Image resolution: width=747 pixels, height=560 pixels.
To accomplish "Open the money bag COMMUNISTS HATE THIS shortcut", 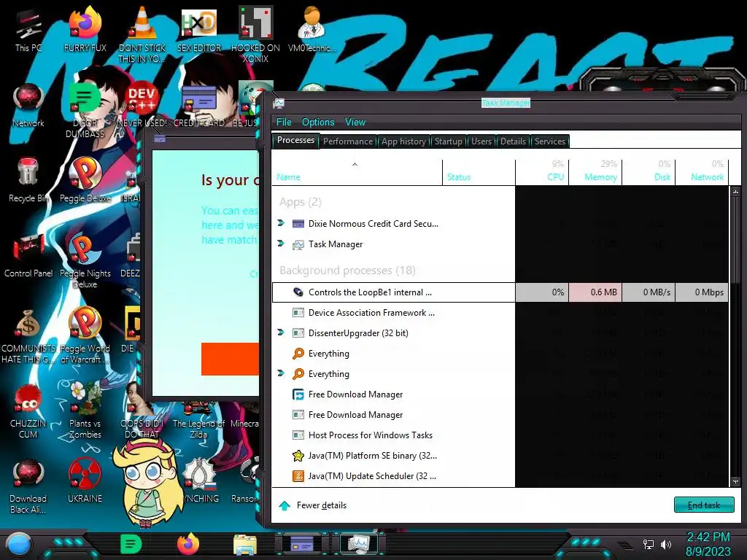I will tap(28, 336).
